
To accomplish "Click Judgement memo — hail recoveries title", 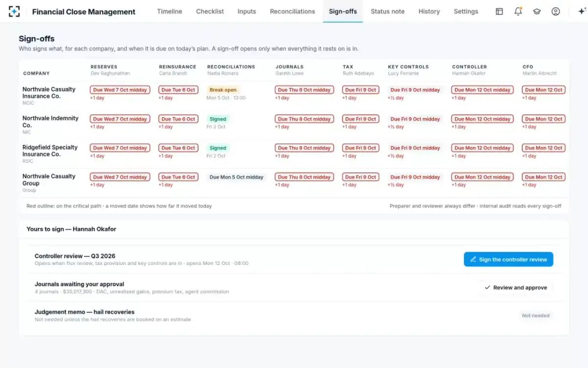I will pyautogui.click(x=84, y=312).
